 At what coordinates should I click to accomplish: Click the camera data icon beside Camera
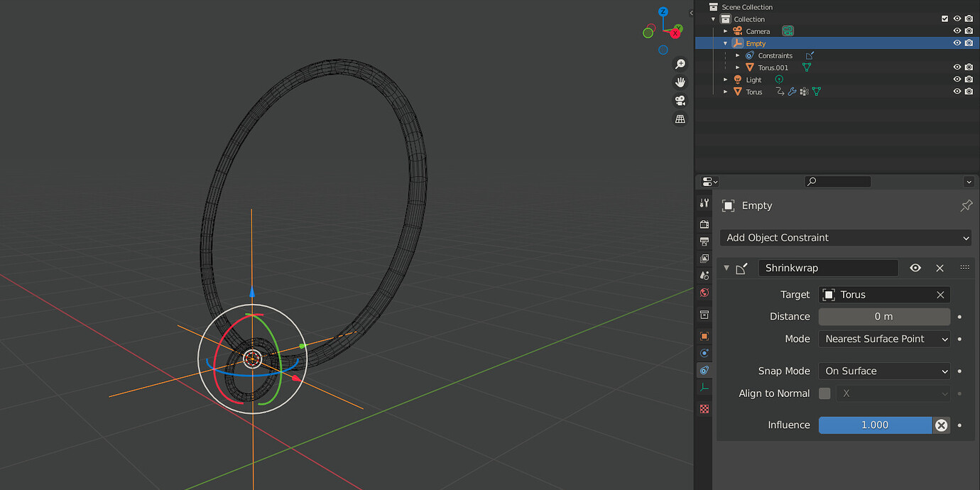pos(788,31)
